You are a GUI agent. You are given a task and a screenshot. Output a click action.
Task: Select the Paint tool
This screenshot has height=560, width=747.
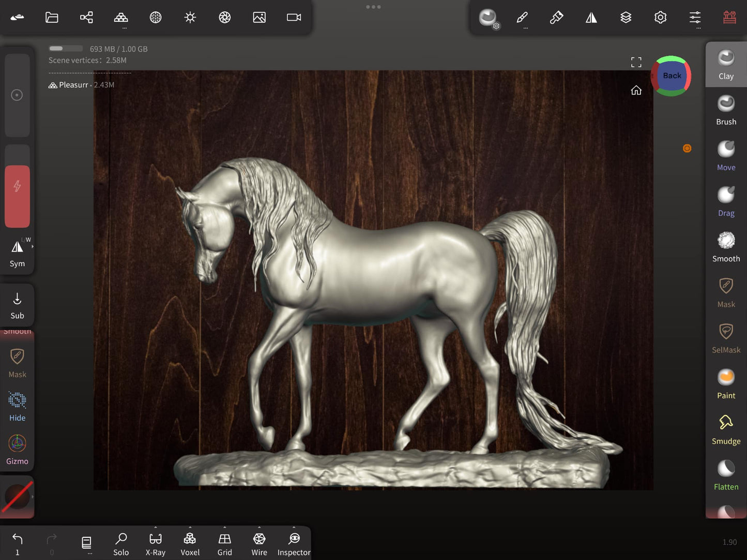(x=726, y=384)
